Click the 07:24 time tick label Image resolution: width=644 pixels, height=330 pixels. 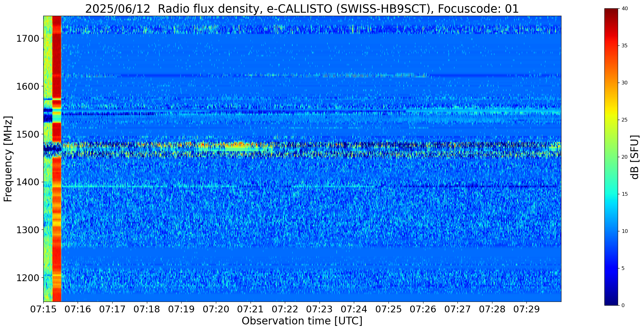[x=354, y=309]
